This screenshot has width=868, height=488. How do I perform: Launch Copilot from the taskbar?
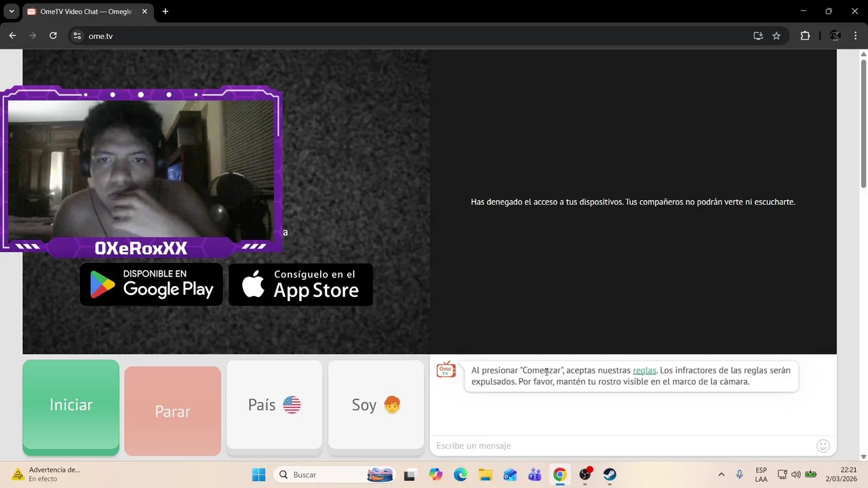(x=435, y=474)
